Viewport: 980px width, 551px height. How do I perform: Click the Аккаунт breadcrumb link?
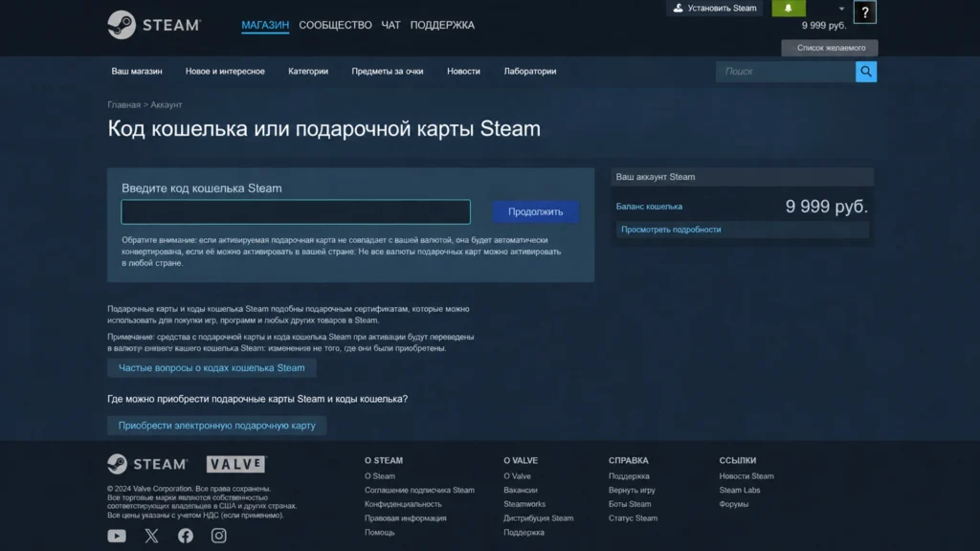167,105
